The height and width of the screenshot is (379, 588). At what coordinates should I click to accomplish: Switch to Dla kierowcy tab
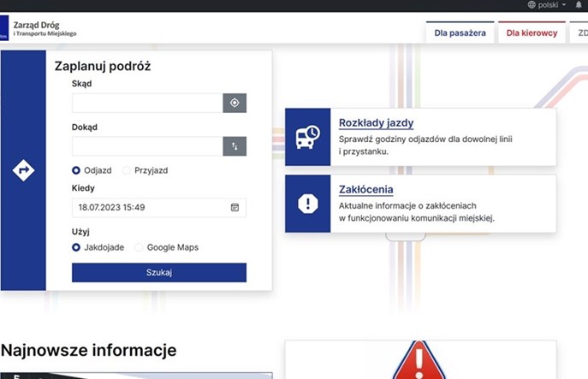pyautogui.click(x=532, y=33)
